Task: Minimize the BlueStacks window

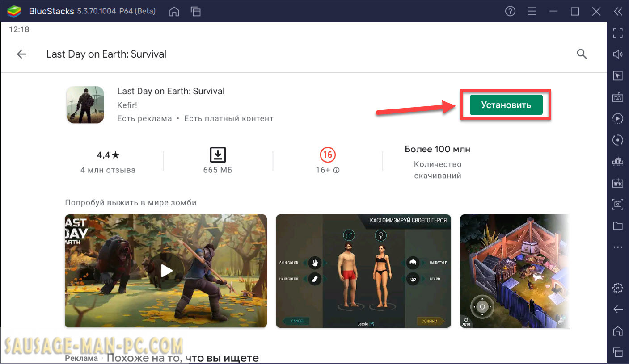Action: pos(553,12)
